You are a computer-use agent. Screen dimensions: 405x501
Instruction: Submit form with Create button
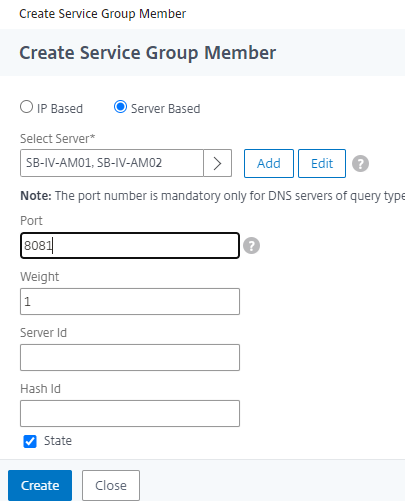tap(40, 485)
